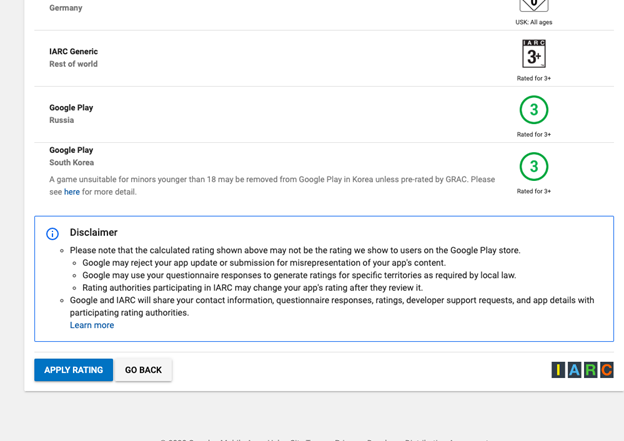
Task: Click the IARC logo at bottom right
Action: tap(582, 370)
